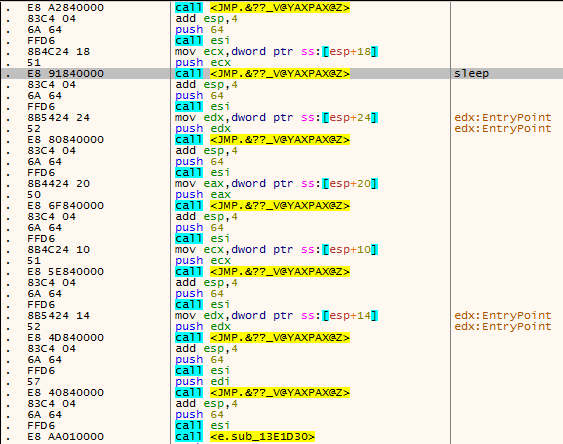Click the 'sleep' comment text
This screenshot has width=563, height=444.
click(x=471, y=74)
